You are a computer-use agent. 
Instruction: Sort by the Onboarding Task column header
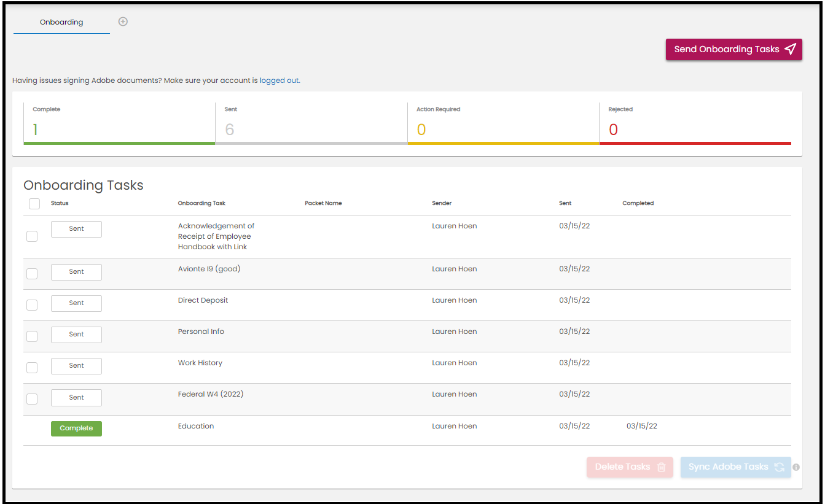point(201,203)
